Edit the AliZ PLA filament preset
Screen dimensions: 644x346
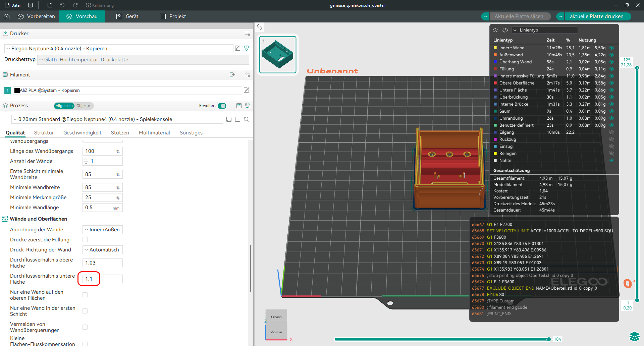247,90
